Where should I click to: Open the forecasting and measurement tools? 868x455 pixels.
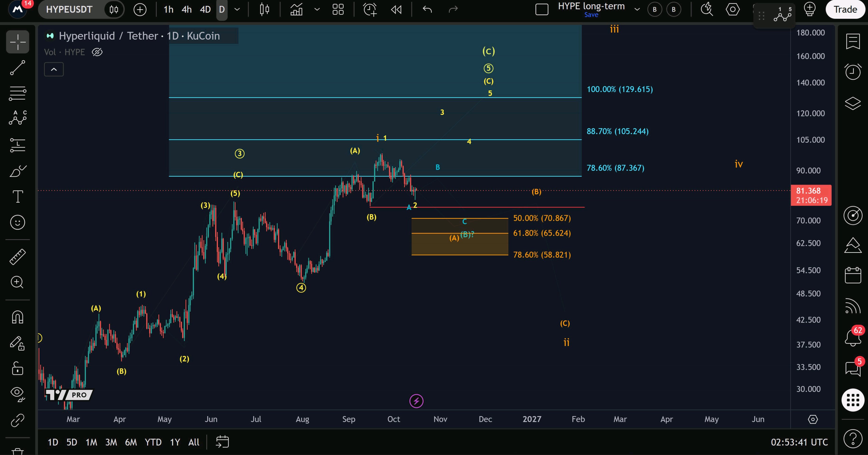[x=18, y=145]
